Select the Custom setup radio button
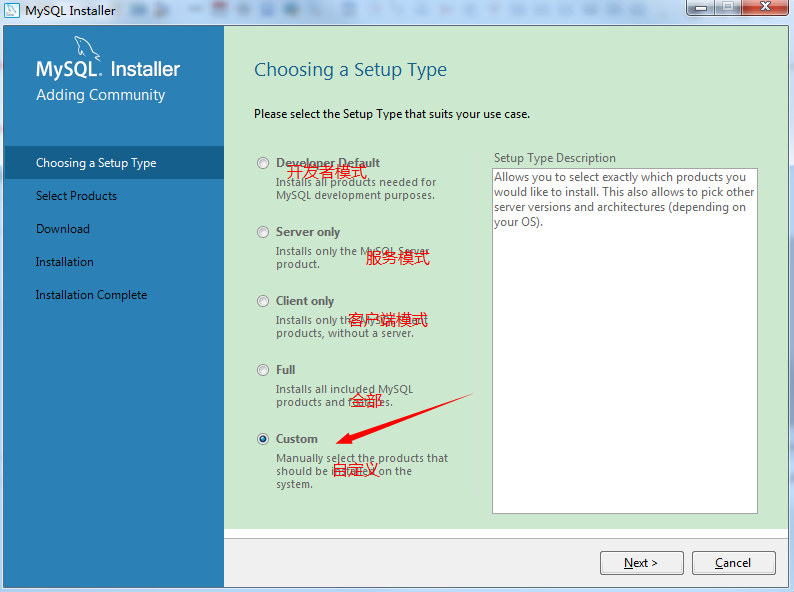The image size is (794, 592). coord(263,439)
